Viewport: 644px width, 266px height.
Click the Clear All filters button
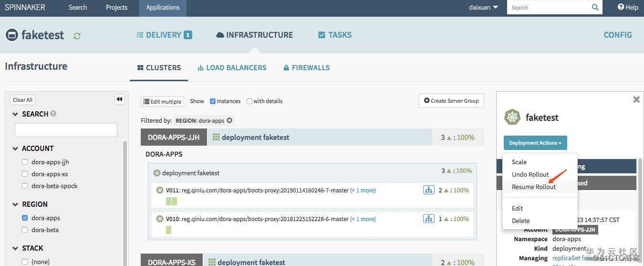(x=23, y=100)
